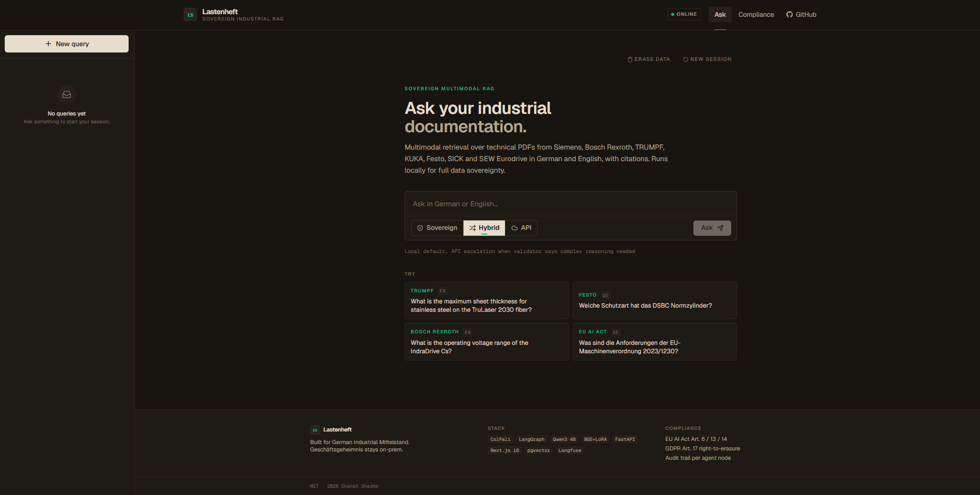Open the Ask tab
980x495 pixels.
[720, 15]
